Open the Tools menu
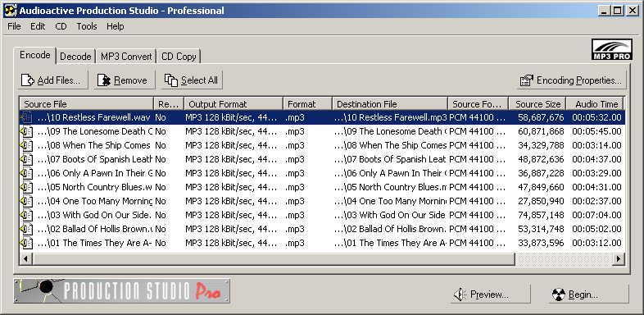This screenshot has height=315, width=644. pos(87,26)
